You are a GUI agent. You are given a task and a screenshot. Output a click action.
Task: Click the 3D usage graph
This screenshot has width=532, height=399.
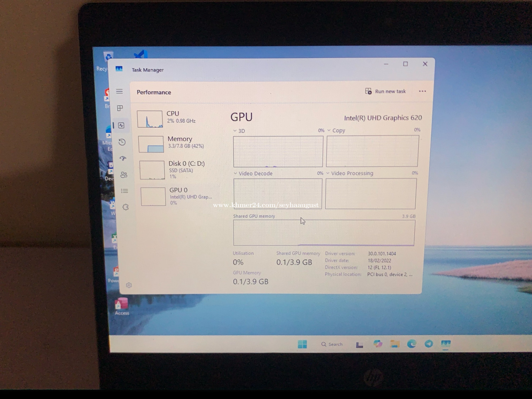(x=278, y=151)
